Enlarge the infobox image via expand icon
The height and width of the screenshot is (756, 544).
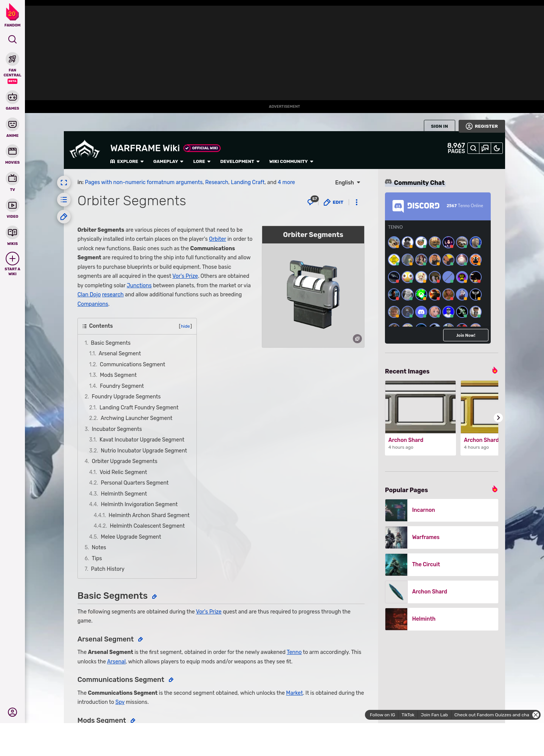coord(357,339)
